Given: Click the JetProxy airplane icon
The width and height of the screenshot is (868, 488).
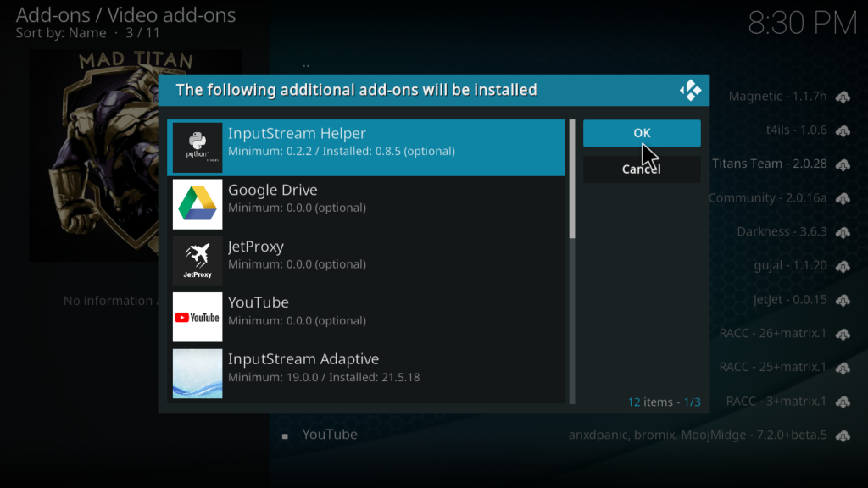Looking at the screenshot, I should pyautogui.click(x=198, y=260).
